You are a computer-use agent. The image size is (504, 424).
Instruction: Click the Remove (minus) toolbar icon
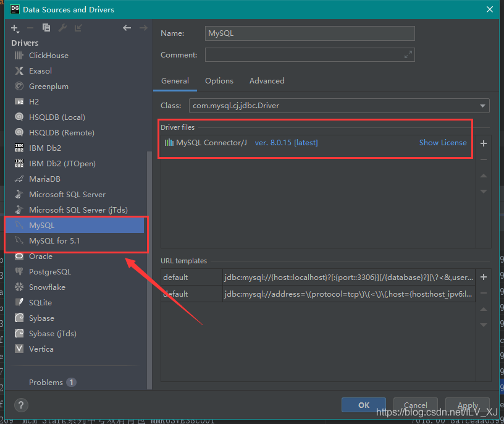coord(30,28)
